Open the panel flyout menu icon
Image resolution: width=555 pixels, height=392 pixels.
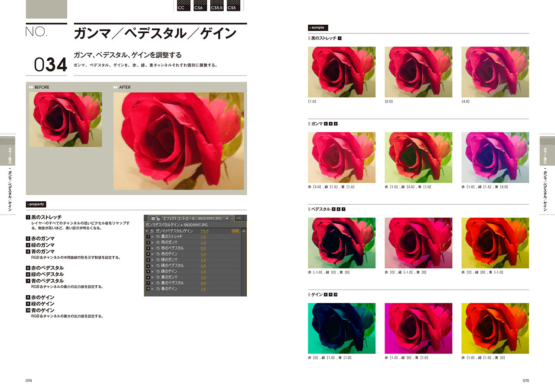[238, 218]
